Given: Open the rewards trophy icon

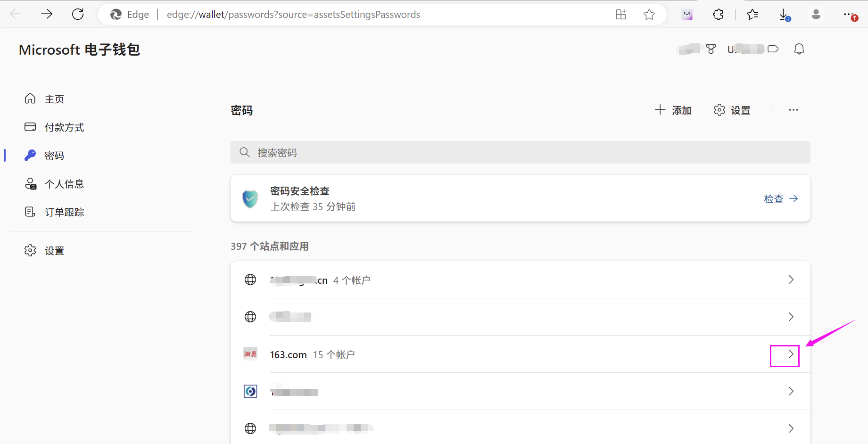Looking at the screenshot, I should point(711,49).
